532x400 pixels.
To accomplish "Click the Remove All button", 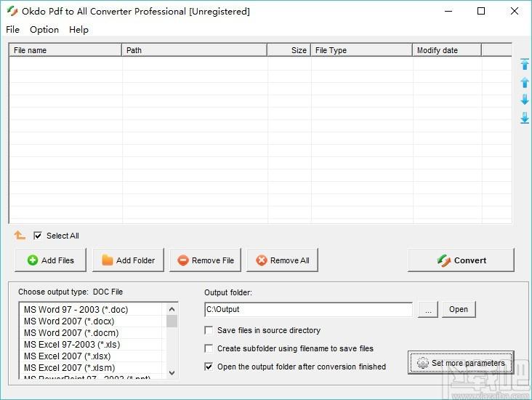I will [282, 260].
